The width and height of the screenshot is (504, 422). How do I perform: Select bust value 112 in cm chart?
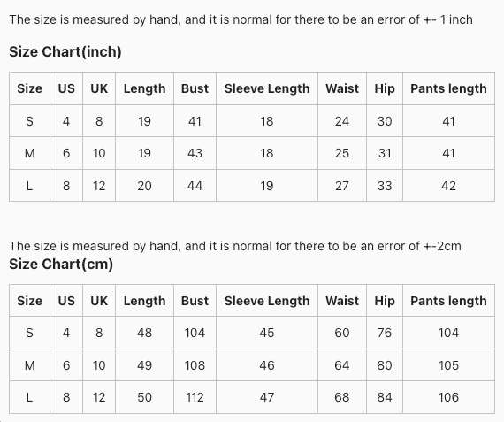point(195,397)
